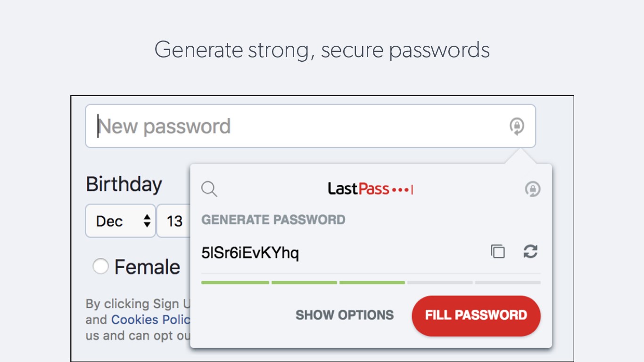Click the GENERATE PASSWORD section heading
Image resolution: width=644 pixels, height=362 pixels.
click(x=273, y=220)
